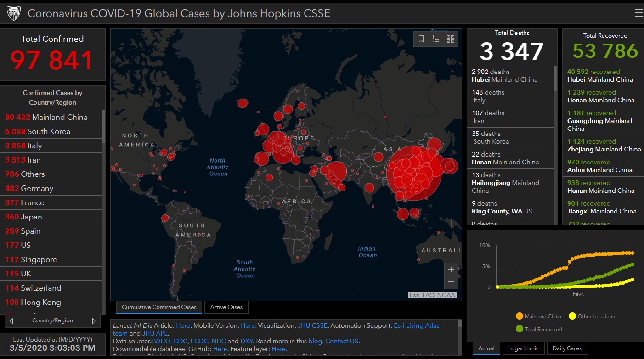Open the CDC data source link
Image resolution: width=644 pixels, height=359 pixels.
tap(180, 341)
